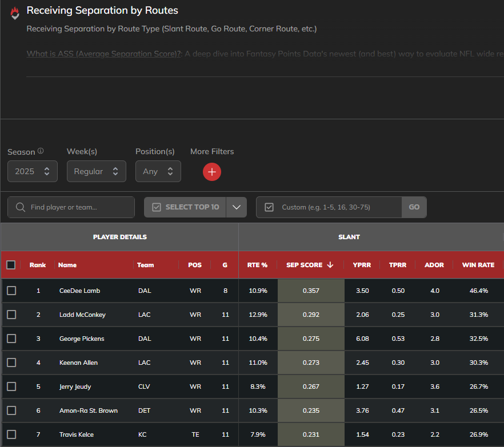
Task: Check the Jerry Jeudy row checkbox
Action: (11, 386)
